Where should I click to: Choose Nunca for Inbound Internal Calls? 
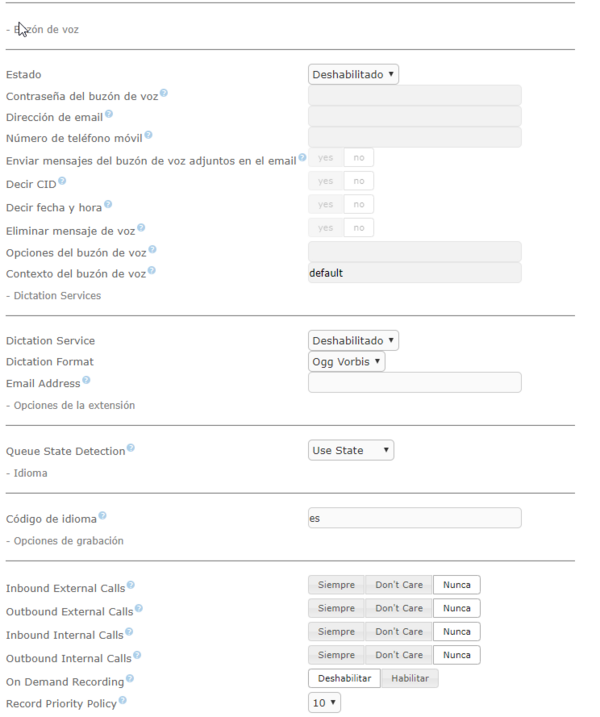coord(456,632)
